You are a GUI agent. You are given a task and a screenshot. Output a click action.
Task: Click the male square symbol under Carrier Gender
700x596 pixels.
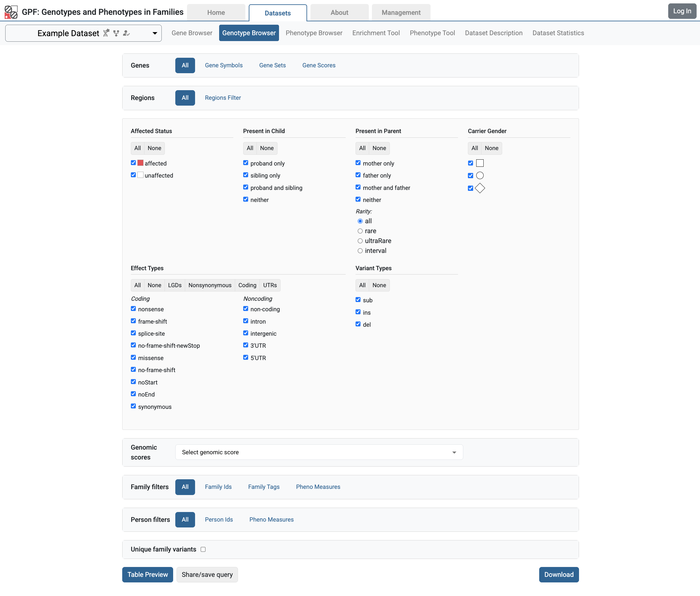480,163
